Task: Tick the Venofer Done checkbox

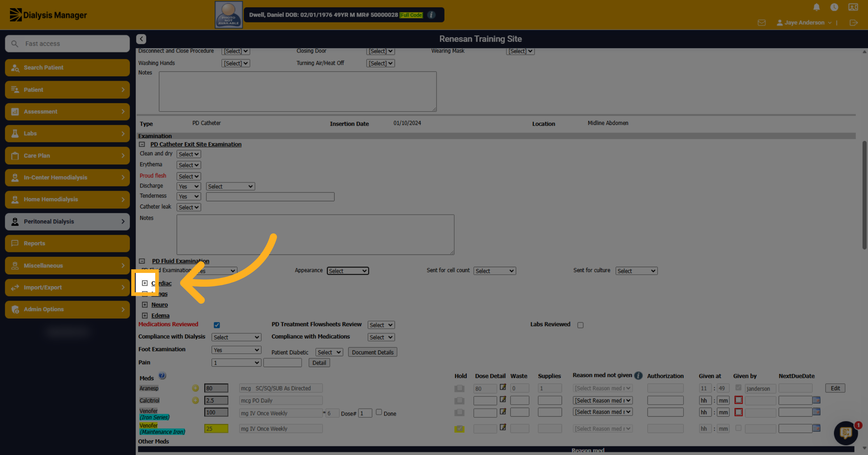Action: [x=379, y=412]
